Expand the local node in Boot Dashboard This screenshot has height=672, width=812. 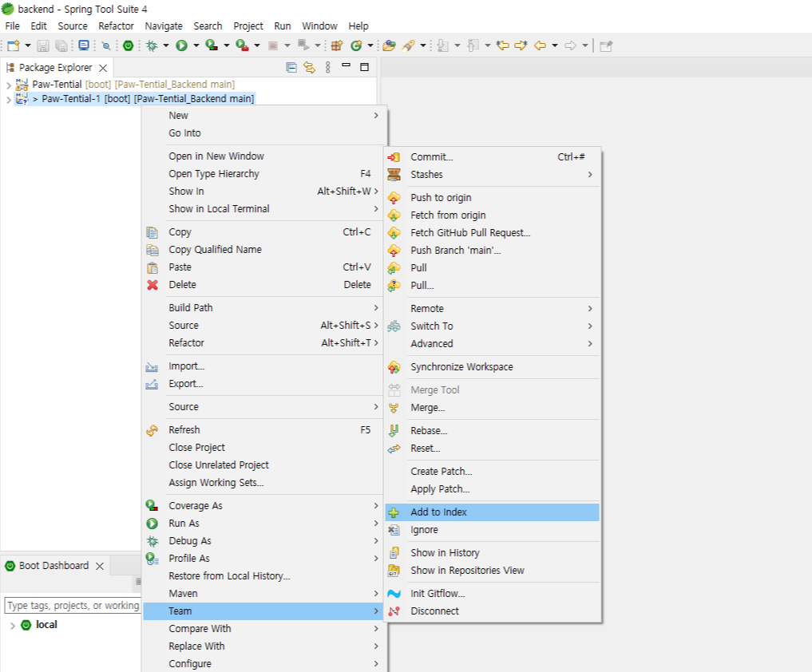coord(13,626)
